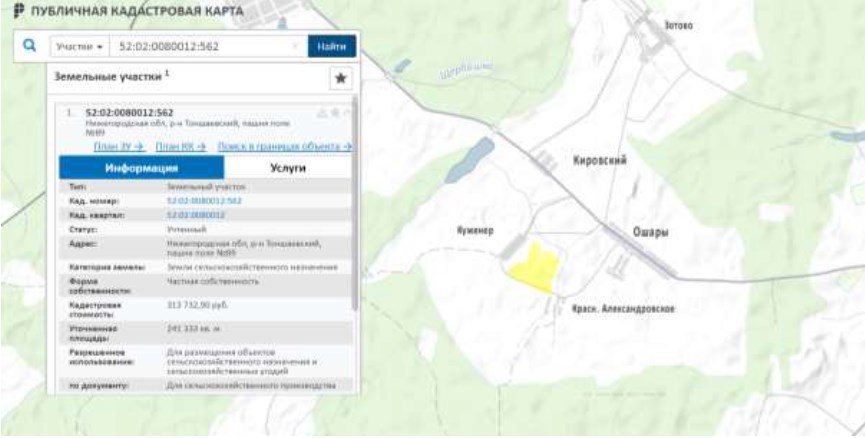Click the Ошары settlement label on map
The width and height of the screenshot is (865, 438).
click(650, 232)
